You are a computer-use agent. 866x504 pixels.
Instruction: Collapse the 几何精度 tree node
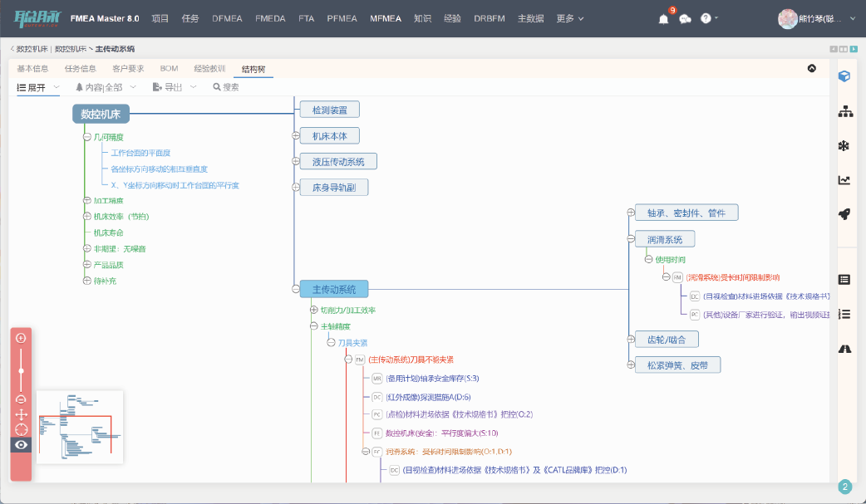(86, 137)
